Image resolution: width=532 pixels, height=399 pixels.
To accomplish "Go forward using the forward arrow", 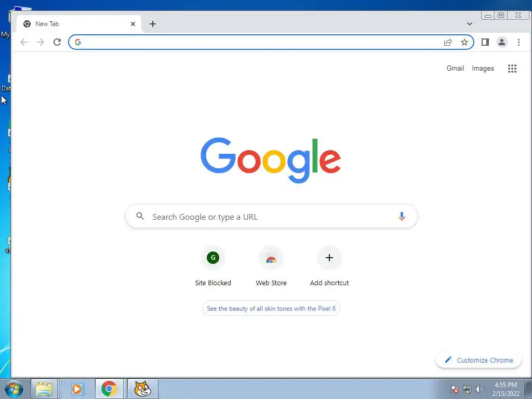I will [x=41, y=42].
